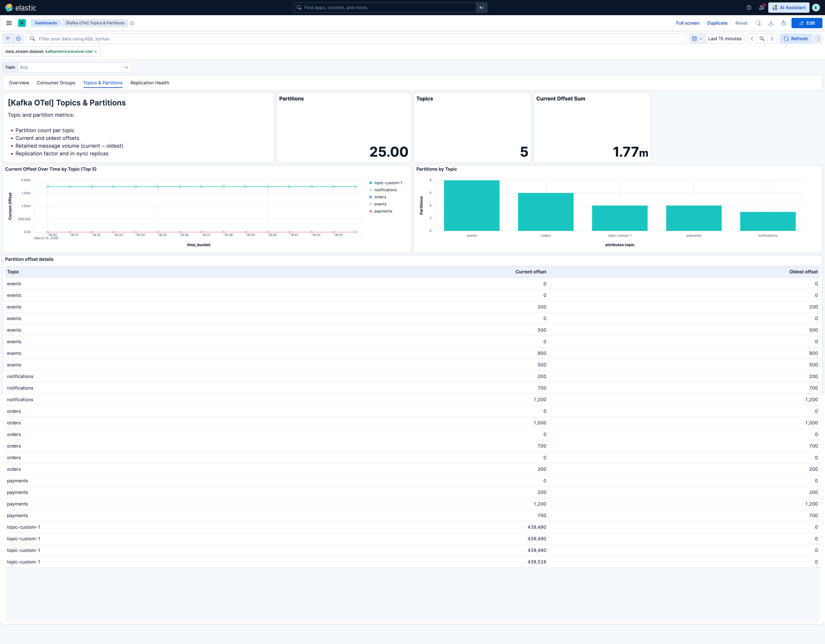The width and height of the screenshot is (825, 644).
Task: Open the main navigation hamburger menu
Action: pyautogui.click(x=9, y=23)
